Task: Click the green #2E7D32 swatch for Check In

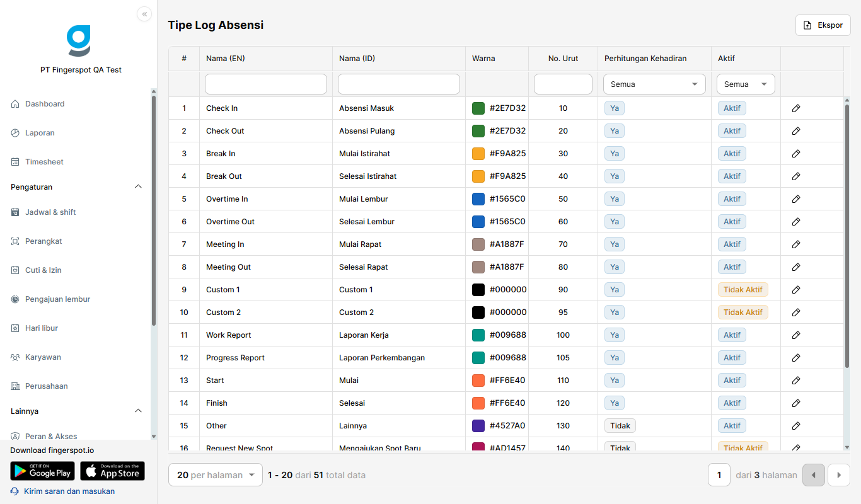Action: tap(478, 108)
